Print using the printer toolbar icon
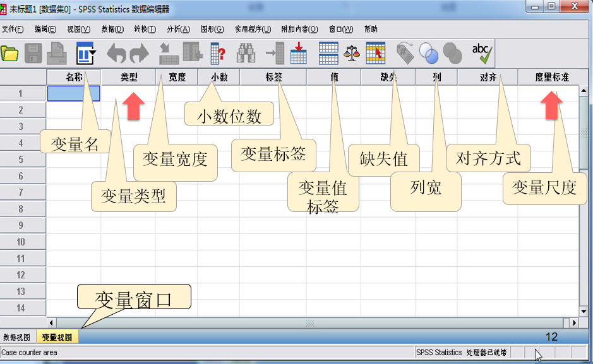The height and width of the screenshot is (364, 593). [57, 53]
